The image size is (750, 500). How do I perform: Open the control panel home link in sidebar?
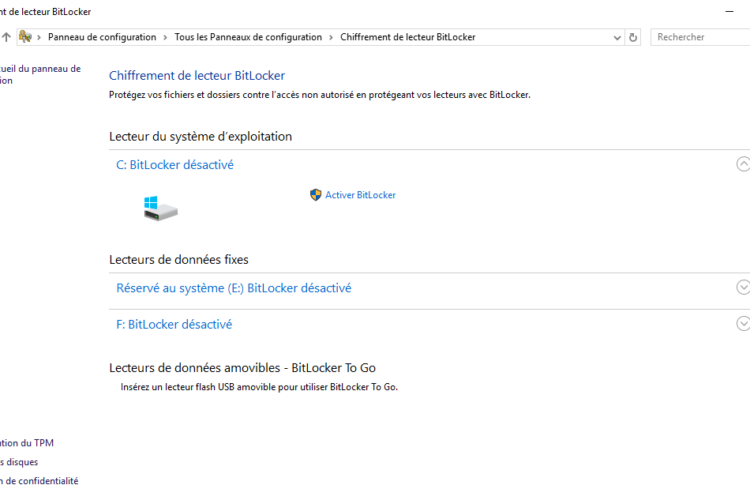[40, 75]
